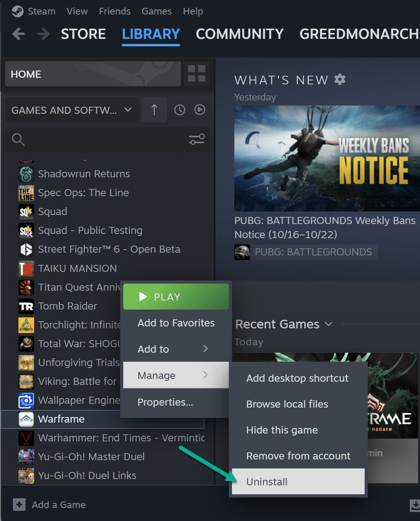Click the TAIKU MANSION game icon
The image size is (420, 521).
(x=26, y=268)
